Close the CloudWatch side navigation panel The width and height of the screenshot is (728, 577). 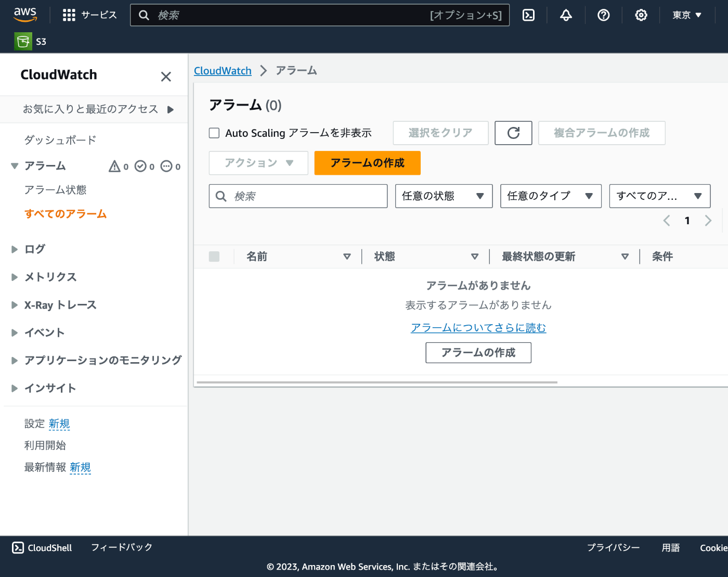(166, 77)
